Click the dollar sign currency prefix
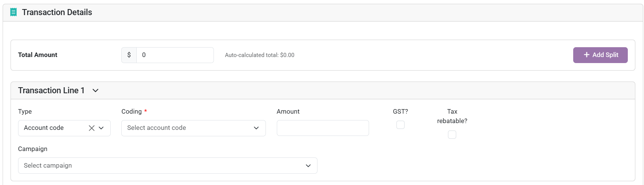This screenshot has width=644, height=185. (x=129, y=55)
